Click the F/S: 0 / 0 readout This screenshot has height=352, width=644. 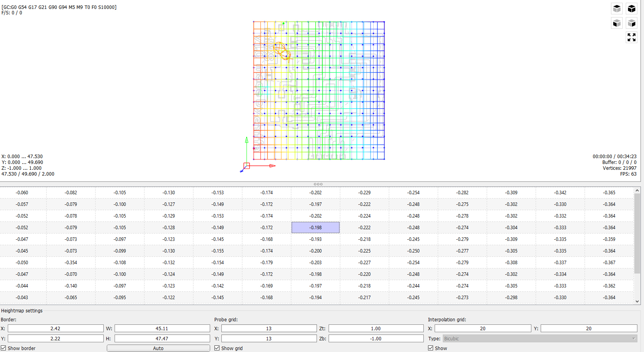click(12, 13)
